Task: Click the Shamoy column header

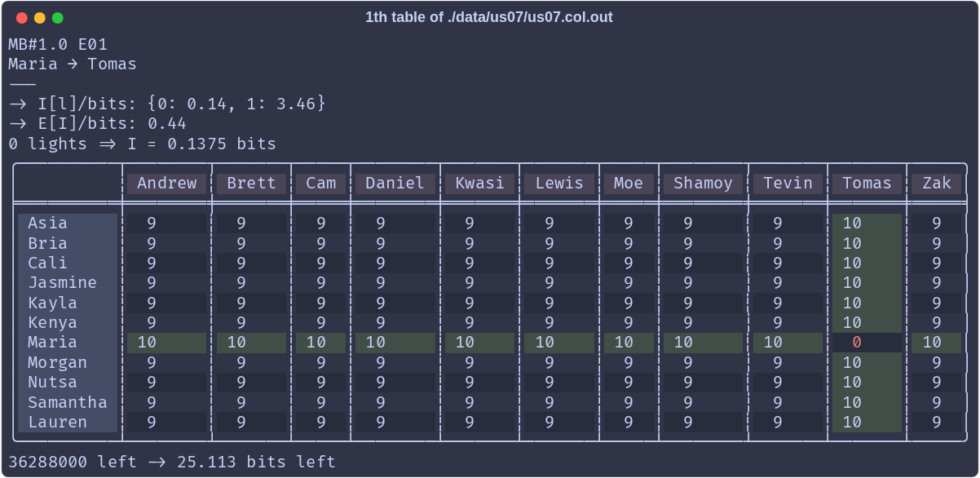Action: [703, 183]
